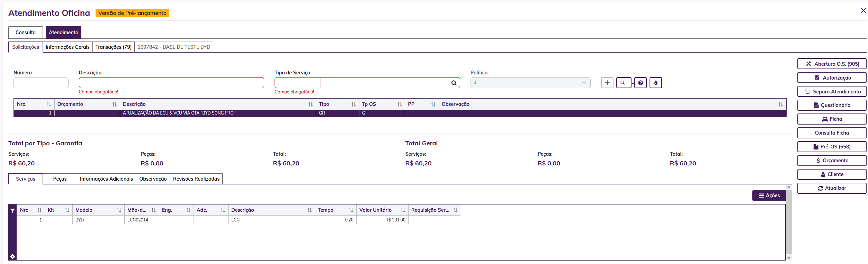Image resolution: width=868 pixels, height=264 pixels.
Task: Click the Abertura O.S. (905) button
Action: point(832,64)
